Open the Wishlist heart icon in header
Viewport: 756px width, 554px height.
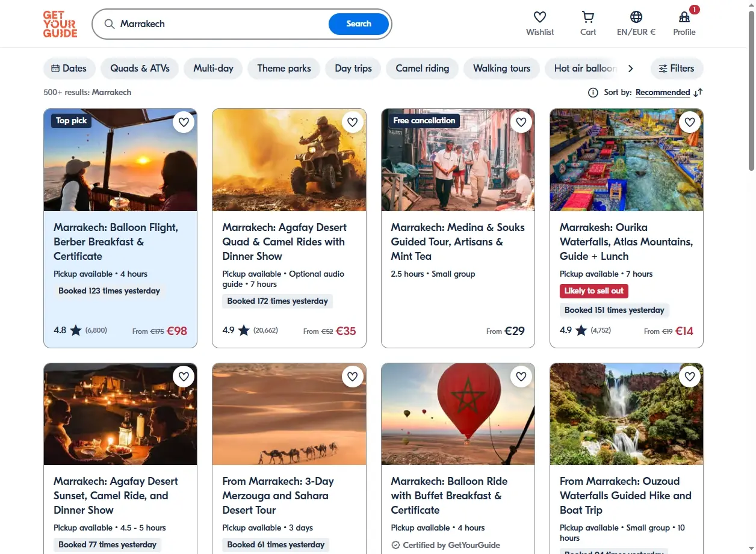[540, 17]
